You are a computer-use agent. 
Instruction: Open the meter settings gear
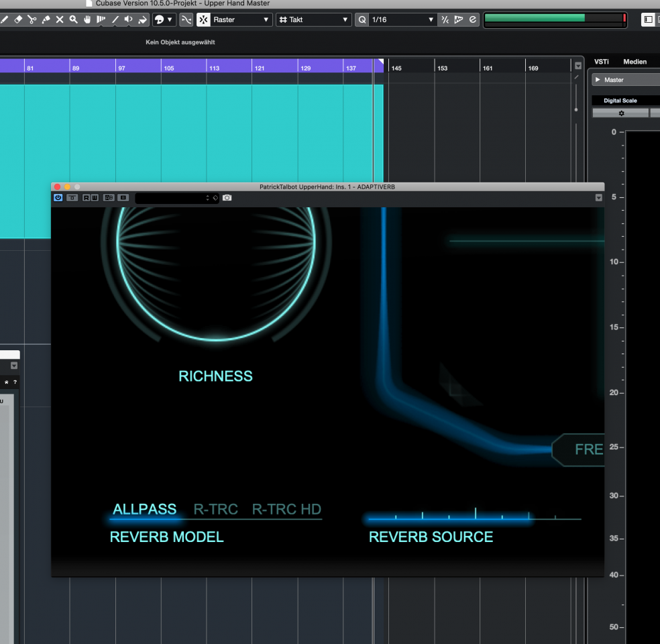pos(621,113)
